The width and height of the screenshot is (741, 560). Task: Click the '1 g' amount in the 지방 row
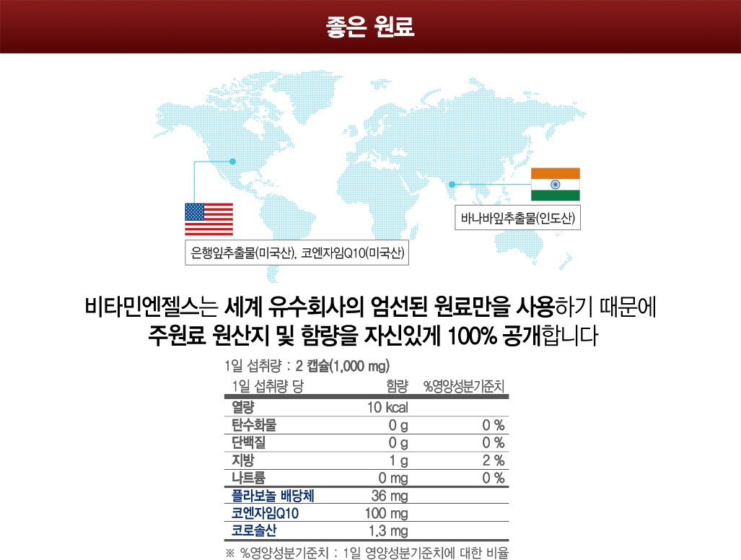click(x=399, y=460)
